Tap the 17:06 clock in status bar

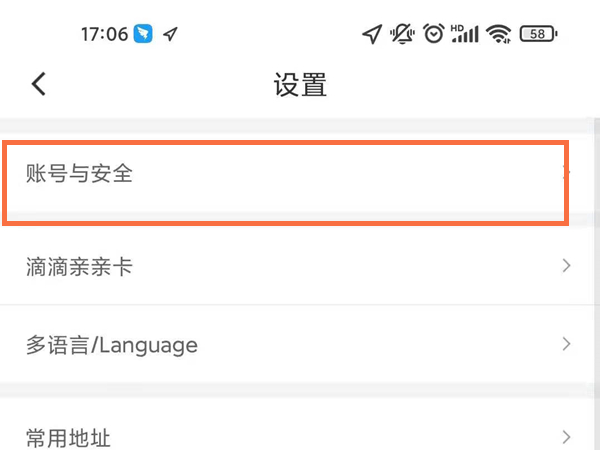pos(104,34)
